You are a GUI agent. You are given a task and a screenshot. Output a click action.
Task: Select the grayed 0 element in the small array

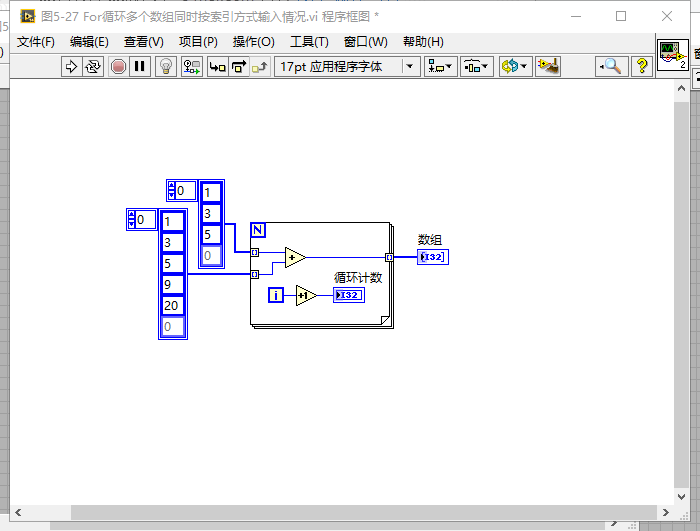click(212, 256)
